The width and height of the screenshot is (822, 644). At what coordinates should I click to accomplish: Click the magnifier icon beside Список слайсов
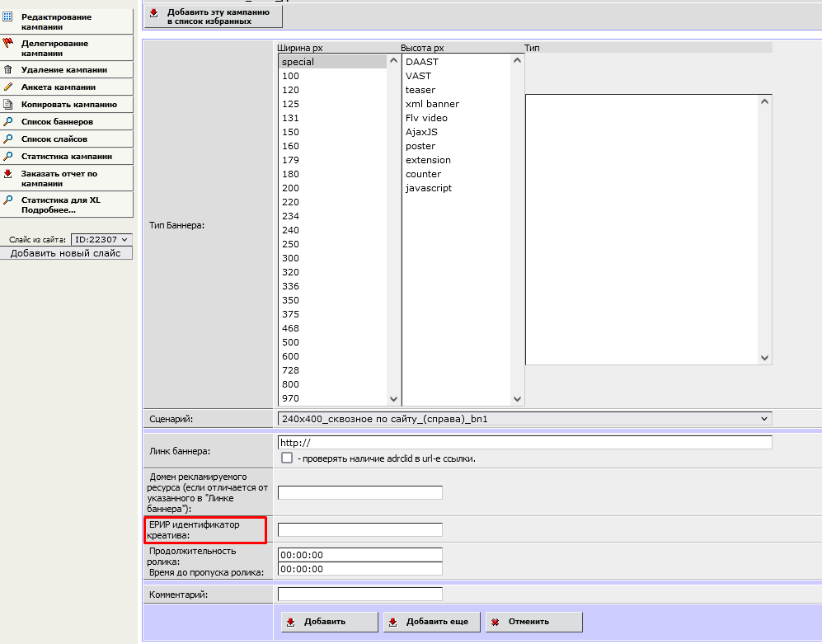click(8, 139)
